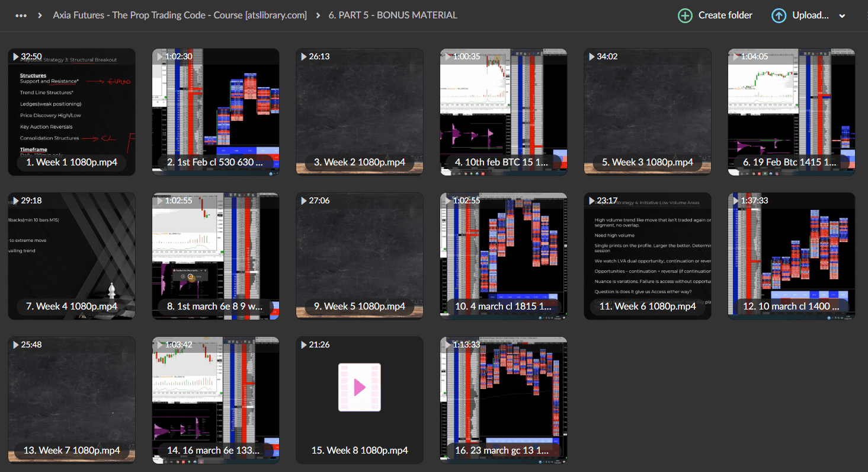Click the blue Upload arrow icon
Viewport: 868px width, 472px height.
[779, 15]
